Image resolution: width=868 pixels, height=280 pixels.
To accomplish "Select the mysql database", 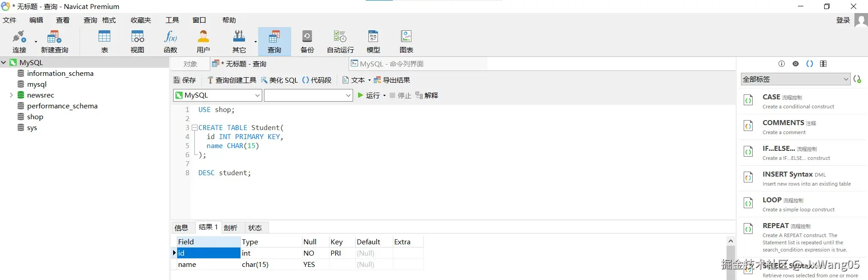I will [37, 84].
